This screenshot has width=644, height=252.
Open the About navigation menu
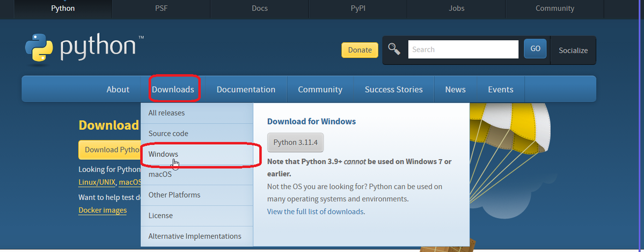tap(118, 90)
